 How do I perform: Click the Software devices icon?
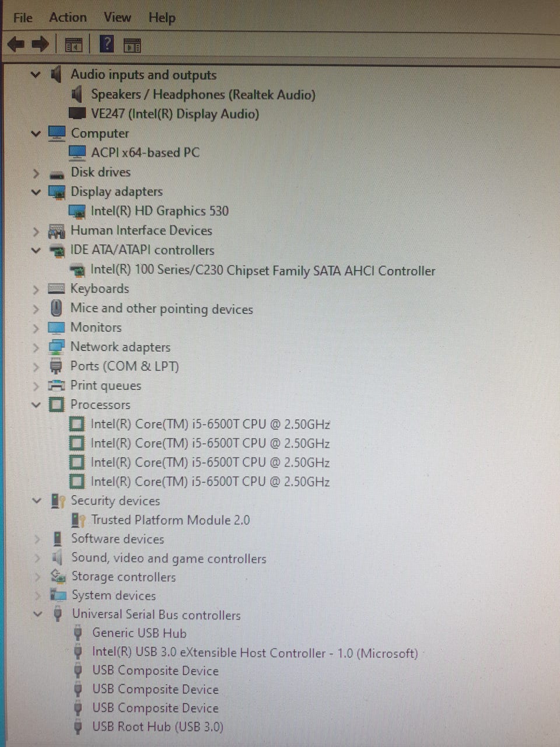(57, 538)
